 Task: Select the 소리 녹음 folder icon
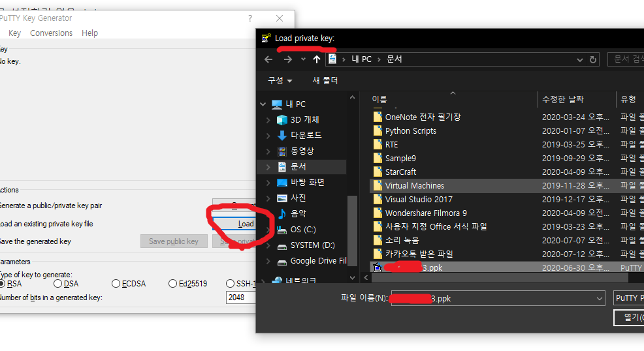pyautogui.click(x=378, y=240)
